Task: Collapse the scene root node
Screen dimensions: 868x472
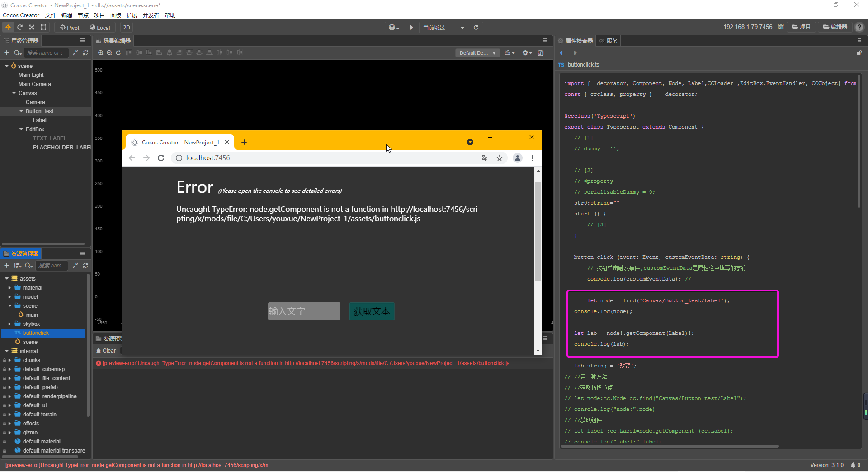Action: (x=7, y=66)
